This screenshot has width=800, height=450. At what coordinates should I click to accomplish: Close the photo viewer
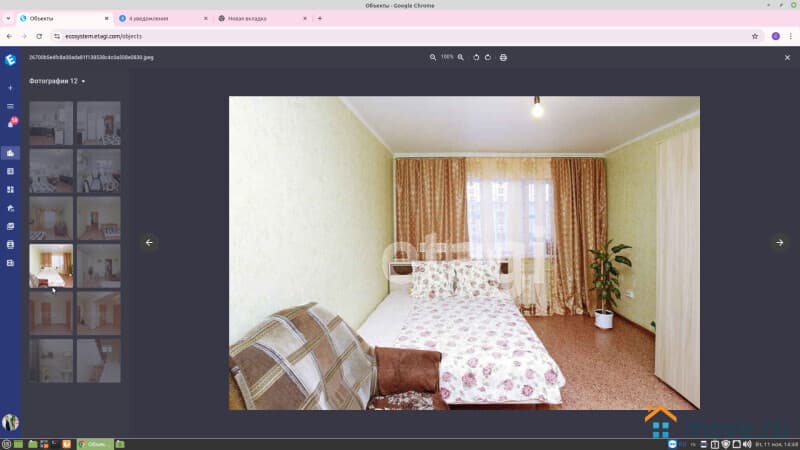pos(787,57)
